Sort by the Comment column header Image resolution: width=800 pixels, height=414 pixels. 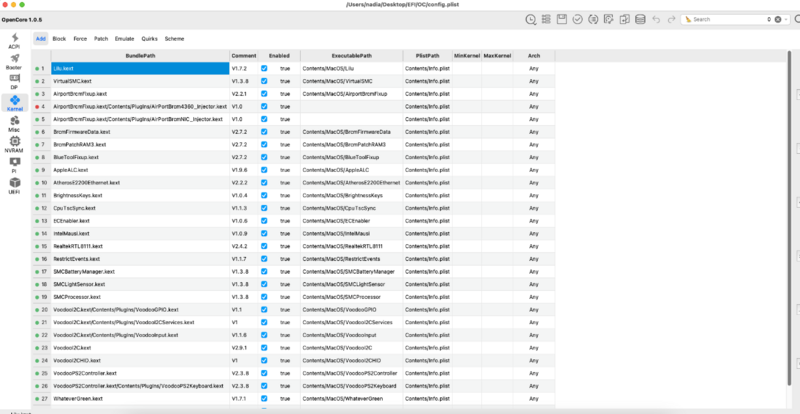pyautogui.click(x=244, y=56)
